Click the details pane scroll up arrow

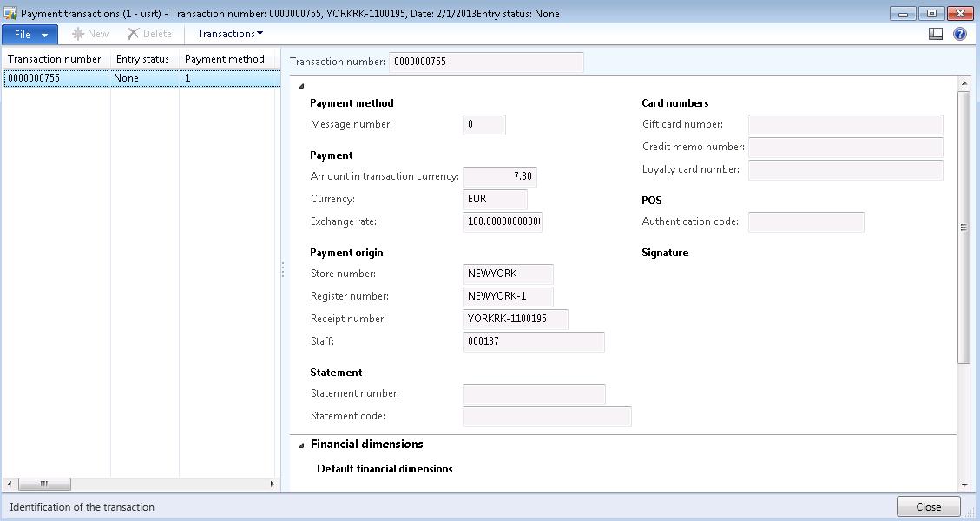tap(964, 83)
